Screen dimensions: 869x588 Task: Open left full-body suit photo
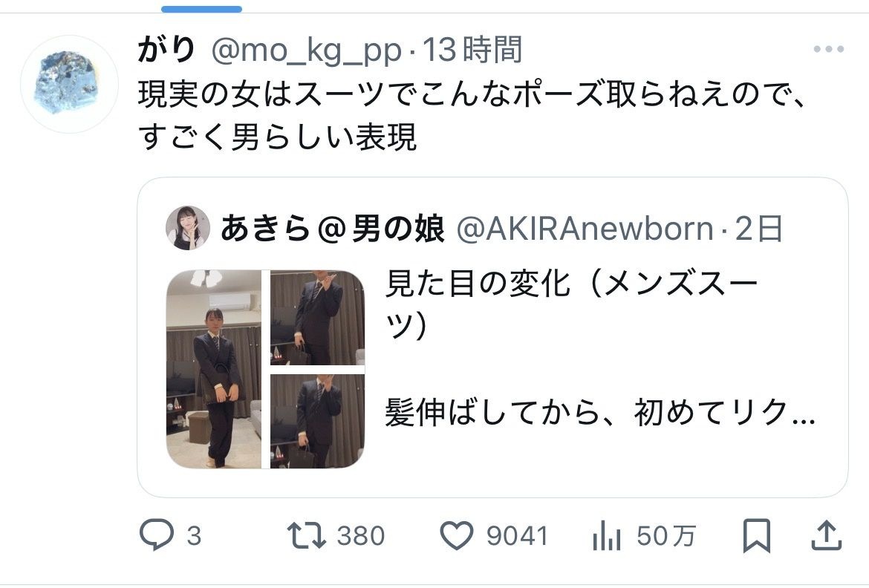tap(214, 369)
